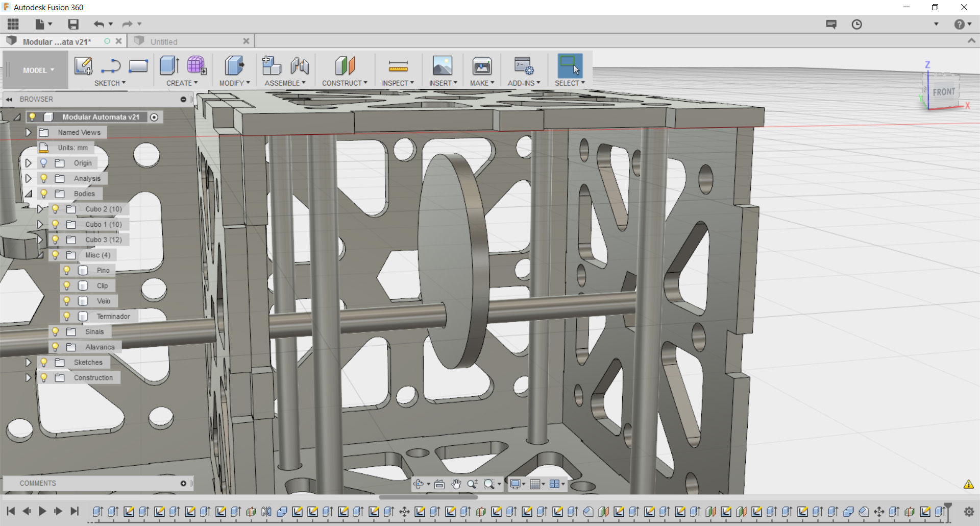
Task: Undo the last action
Action: pyautogui.click(x=99, y=24)
